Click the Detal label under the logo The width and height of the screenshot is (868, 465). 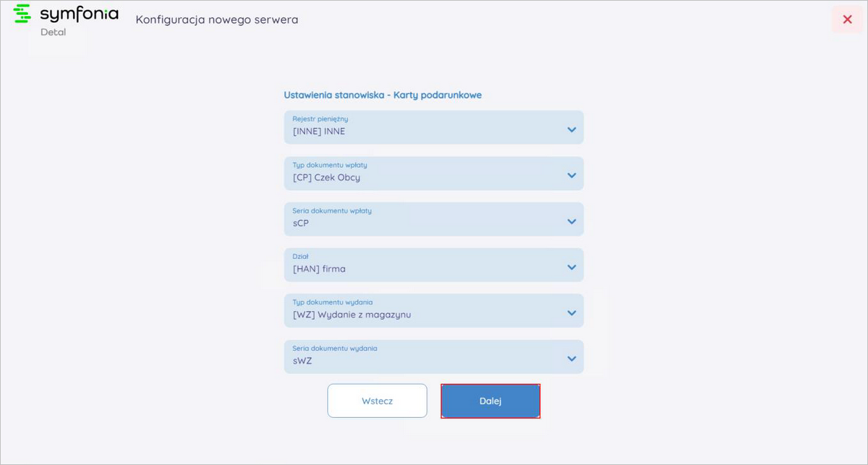point(53,33)
